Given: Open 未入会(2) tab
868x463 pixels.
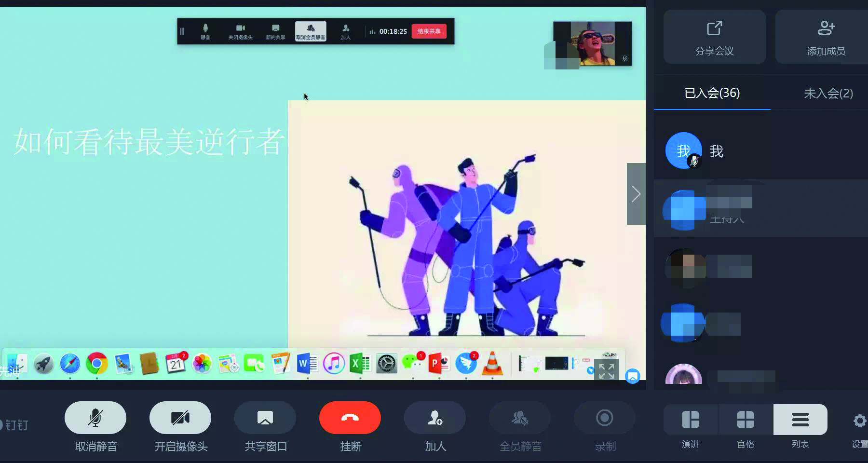Looking at the screenshot, I should tap(828, 93).
